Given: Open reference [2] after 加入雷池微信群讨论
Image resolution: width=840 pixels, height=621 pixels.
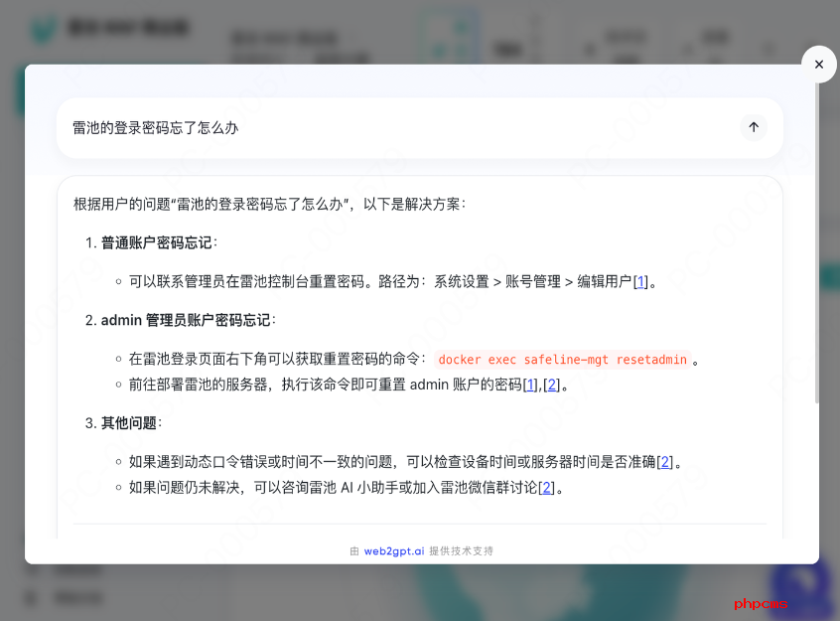Looking at the screenshot, I should pos(547,488).
